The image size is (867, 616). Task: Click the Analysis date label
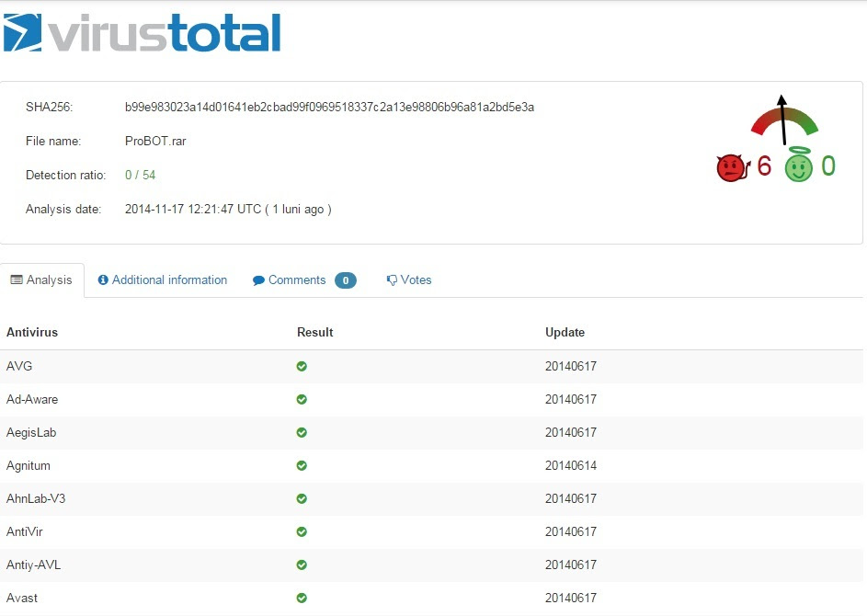(63, 209)
